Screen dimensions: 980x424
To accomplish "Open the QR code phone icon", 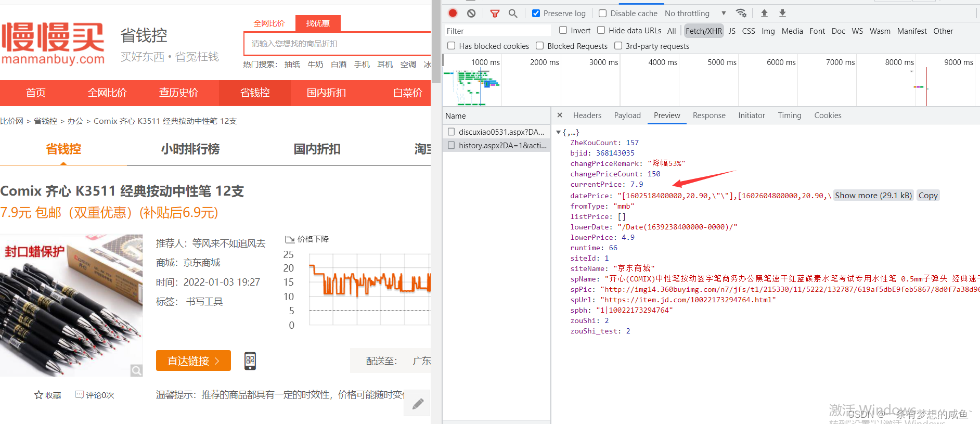I will 250,361.
